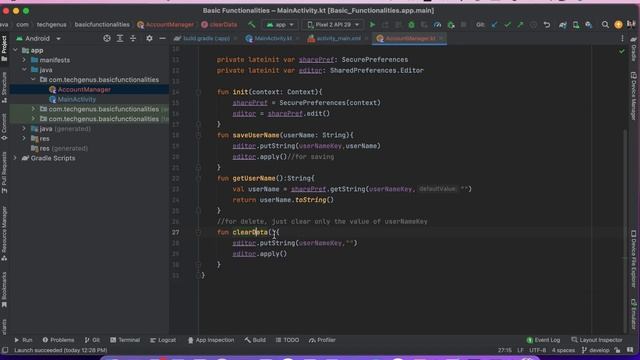Open SDK Manager toolbar icon
The image size is (640, 360).
tap(589, 25)
